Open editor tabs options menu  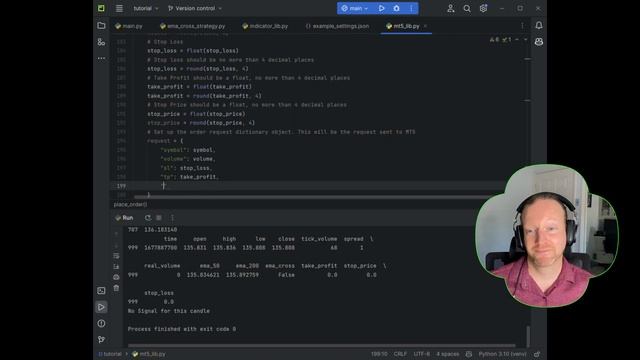522,26
